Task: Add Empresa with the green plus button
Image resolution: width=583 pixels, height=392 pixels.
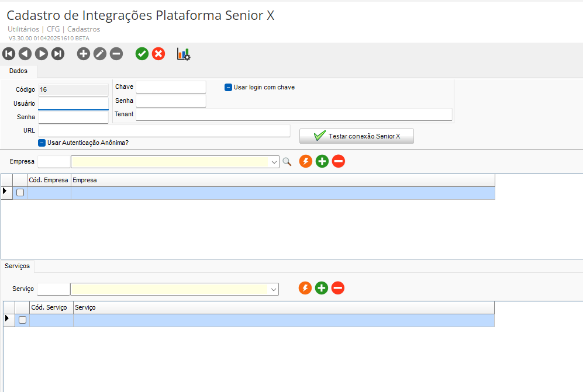Action: [x=322, y=161]
